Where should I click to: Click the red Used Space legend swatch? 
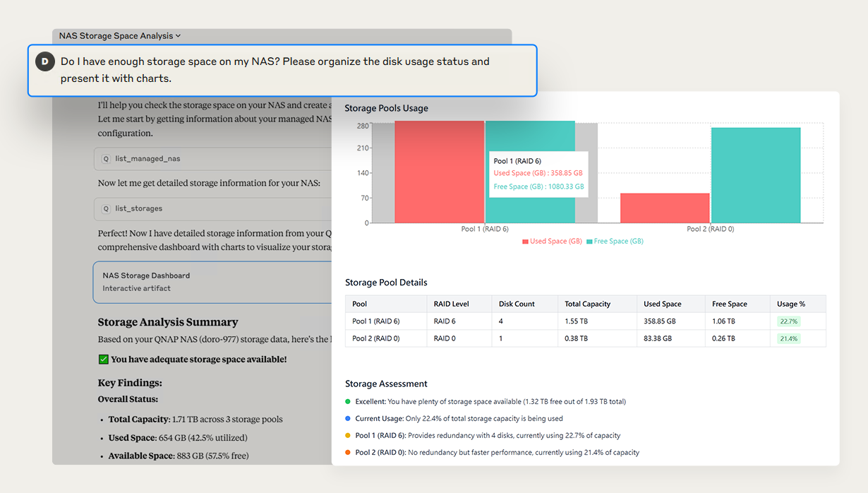point(525,242)
